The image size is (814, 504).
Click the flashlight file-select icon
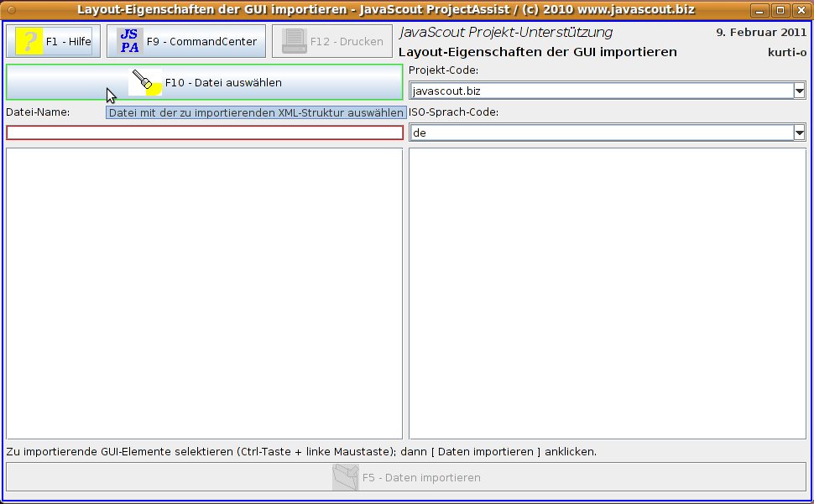(145, 82)
